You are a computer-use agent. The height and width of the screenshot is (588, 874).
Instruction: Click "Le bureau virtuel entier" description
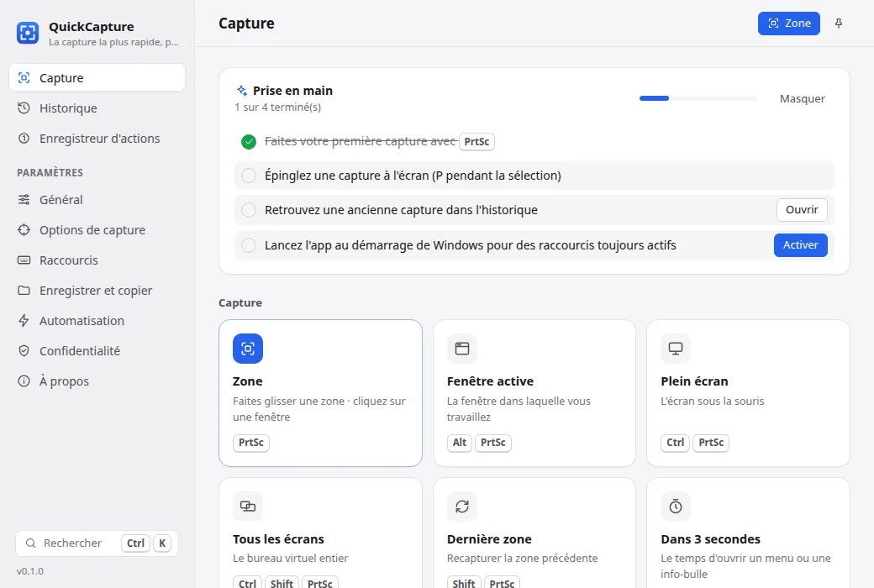click(x=291, y=558)
